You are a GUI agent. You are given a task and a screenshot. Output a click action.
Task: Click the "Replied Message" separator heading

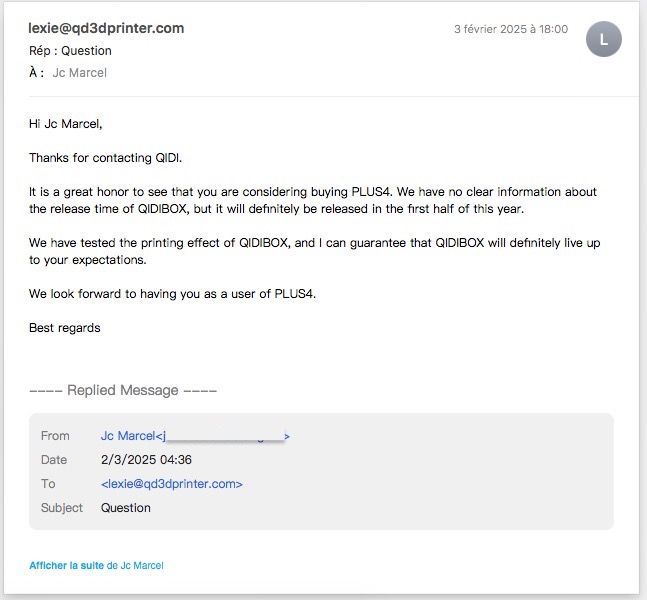pyautogui.click(x=122, y=390)
